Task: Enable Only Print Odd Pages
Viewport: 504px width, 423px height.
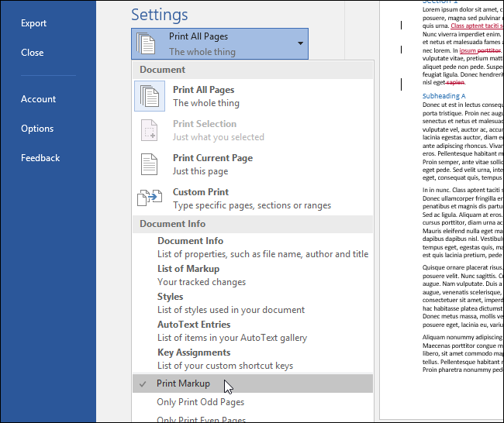Action: (x=200, y=402)
